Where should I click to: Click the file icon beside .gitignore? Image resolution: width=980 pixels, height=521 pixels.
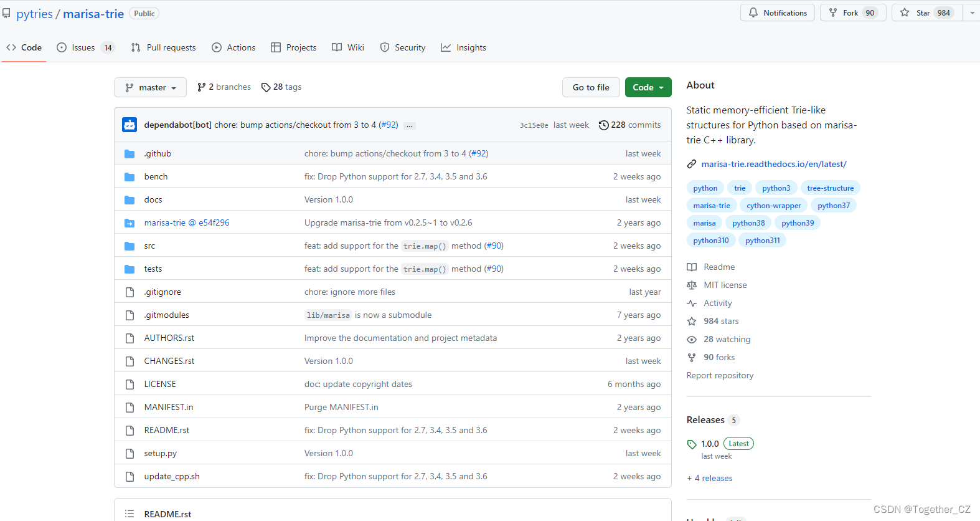(x=130, y=292)
